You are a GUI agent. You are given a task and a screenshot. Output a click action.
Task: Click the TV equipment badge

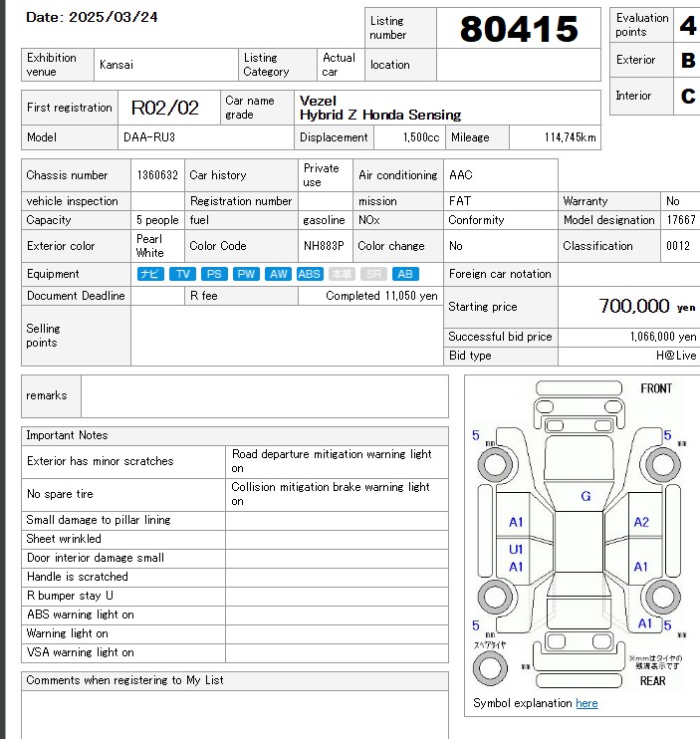coord(182,274)
